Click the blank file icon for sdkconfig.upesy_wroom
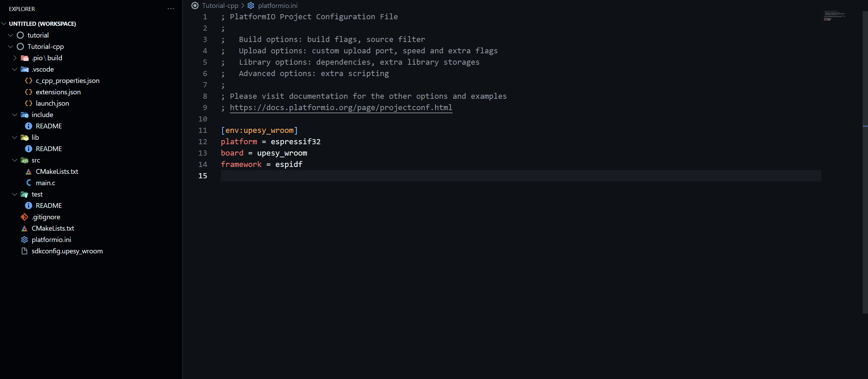This screenshot has height=379, width=868. [x=24, y=251]
